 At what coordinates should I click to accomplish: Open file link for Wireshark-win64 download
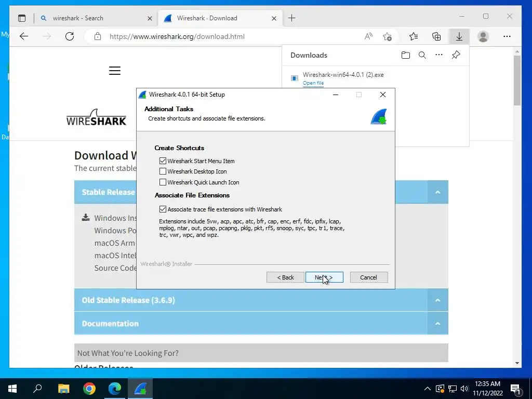pos(313,83)
